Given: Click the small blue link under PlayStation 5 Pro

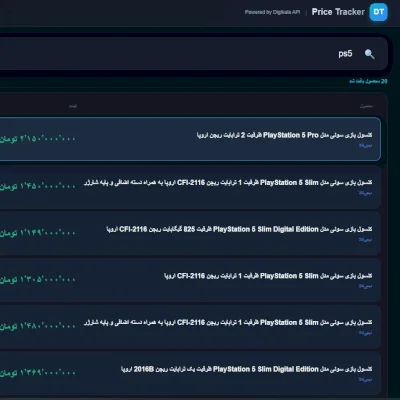Looking at the screenshot, I should [x=365, y=146].
